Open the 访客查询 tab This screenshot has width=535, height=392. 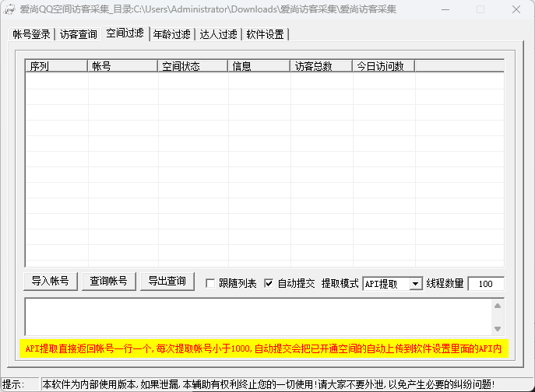click(79, 34)
